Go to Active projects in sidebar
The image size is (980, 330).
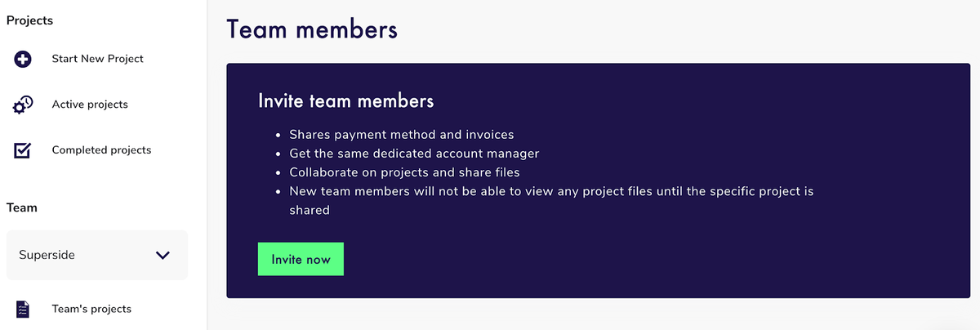(90, 105)
